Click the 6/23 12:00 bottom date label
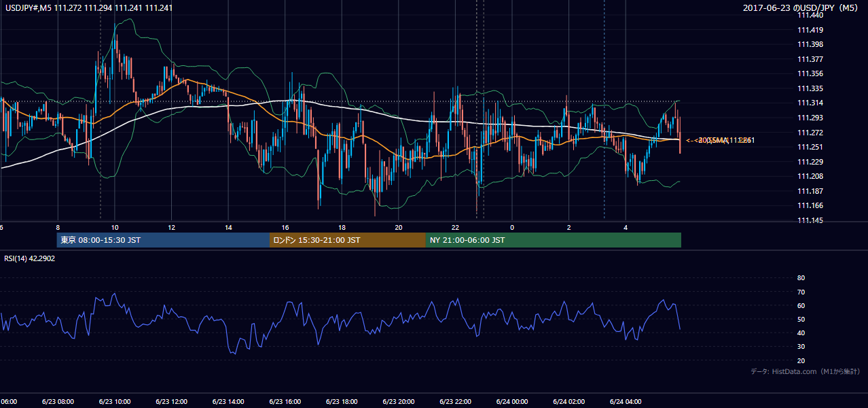Image resolution: width=868 pixels, height=408 pixels. point(171,401)
